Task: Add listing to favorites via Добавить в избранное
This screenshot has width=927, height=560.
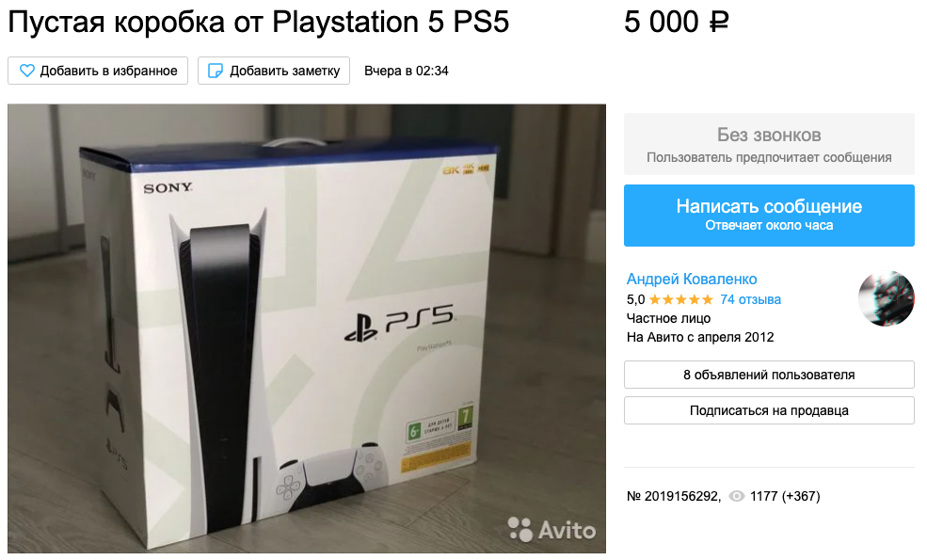Action: (98, 71)
